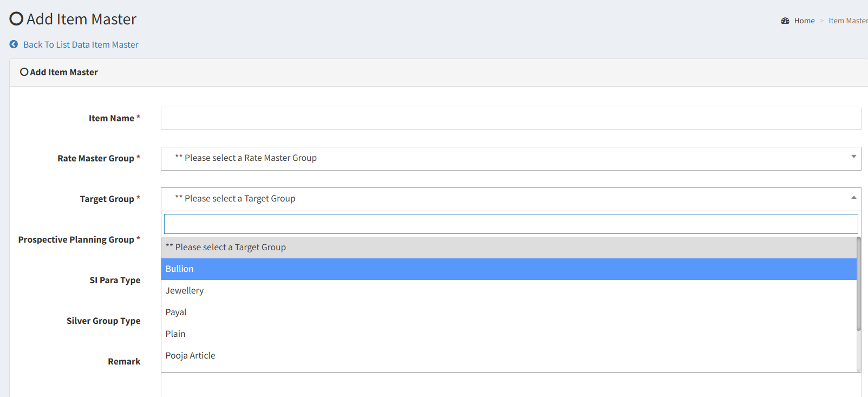Click the Item Name label
The height and width of the screenshot is (397, 868).
[x=112, y=118]
